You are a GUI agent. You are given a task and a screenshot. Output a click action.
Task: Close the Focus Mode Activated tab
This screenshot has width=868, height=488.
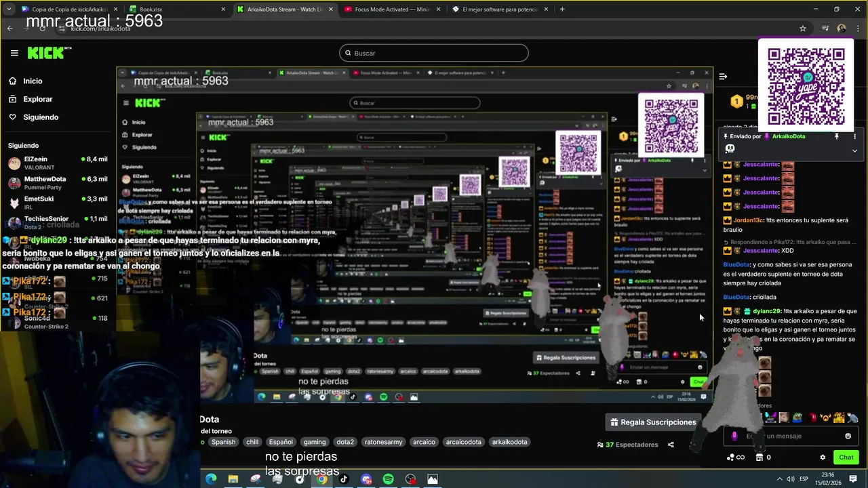pyautogui.click(x=439, y=9)
